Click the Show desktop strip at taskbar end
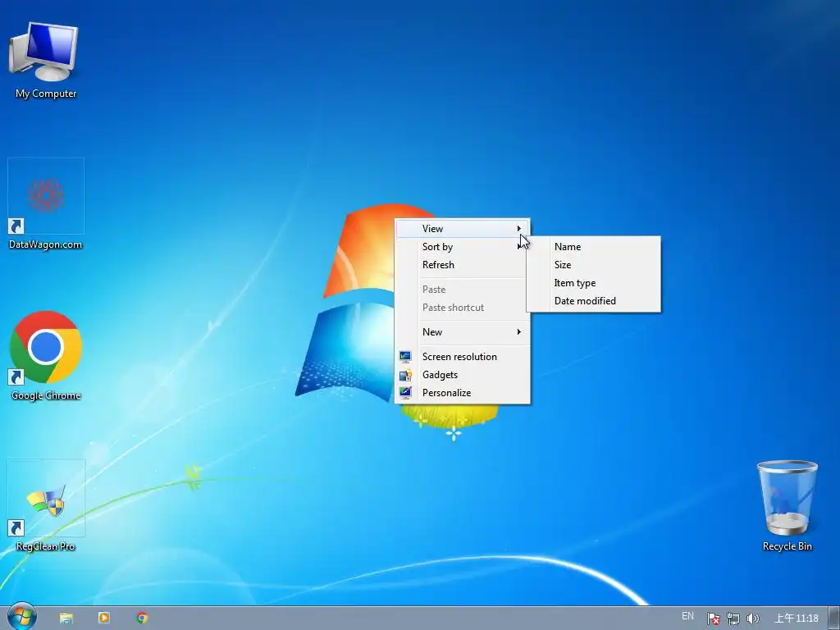This screenshot has width=840, height=630. tap(834, 619)
